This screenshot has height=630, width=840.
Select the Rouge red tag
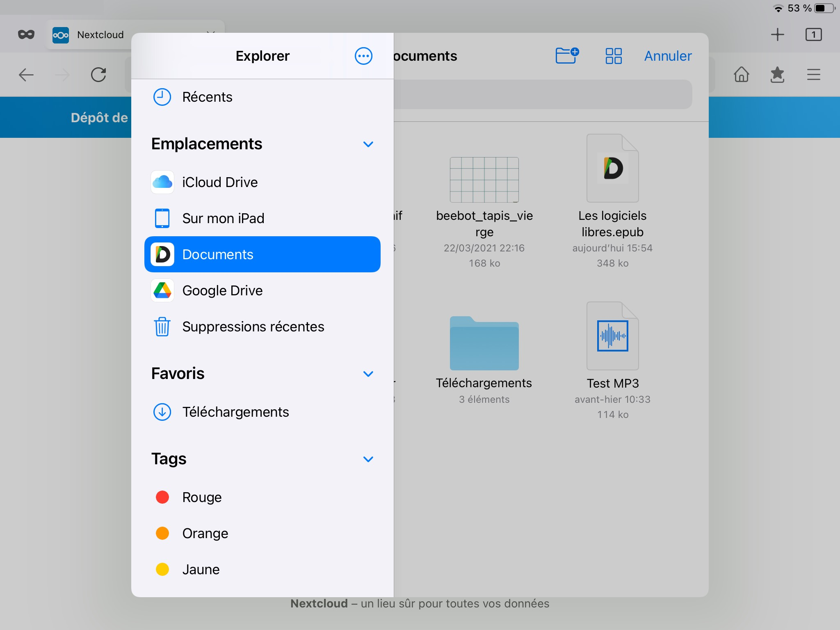click(202, 497)
